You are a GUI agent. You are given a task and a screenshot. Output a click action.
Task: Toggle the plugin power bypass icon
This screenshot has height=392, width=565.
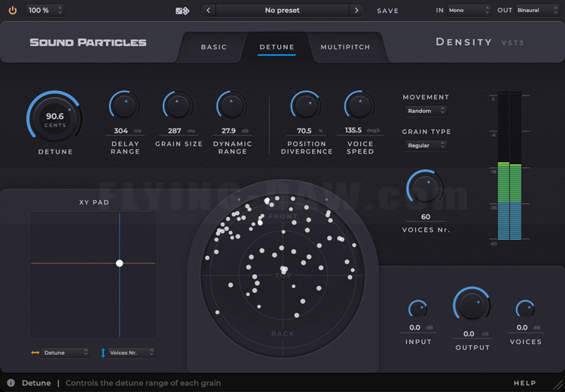pos(13,11)
